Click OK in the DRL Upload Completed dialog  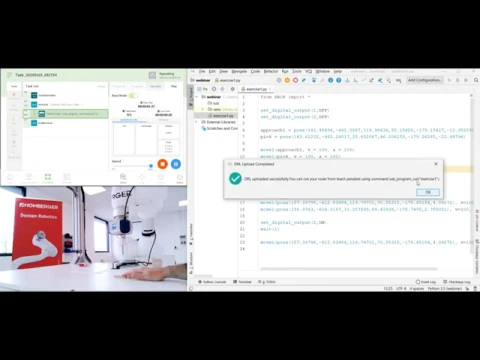(428, 192)
